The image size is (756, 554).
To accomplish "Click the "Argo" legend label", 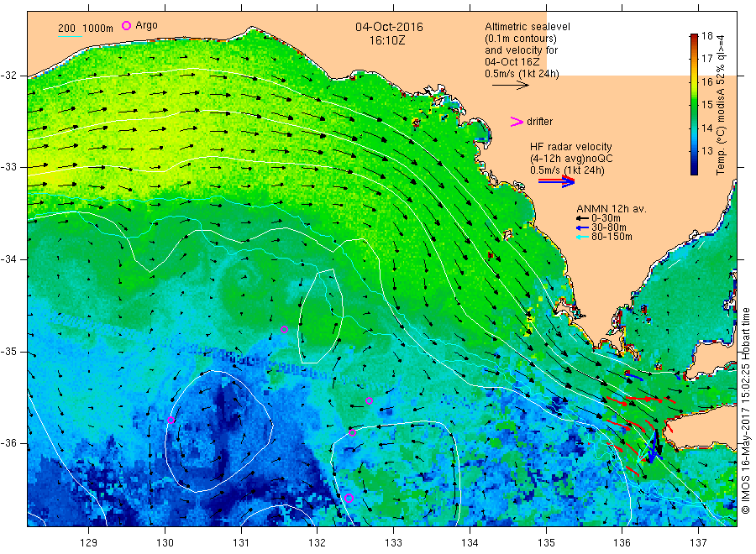I will (146, 25).
